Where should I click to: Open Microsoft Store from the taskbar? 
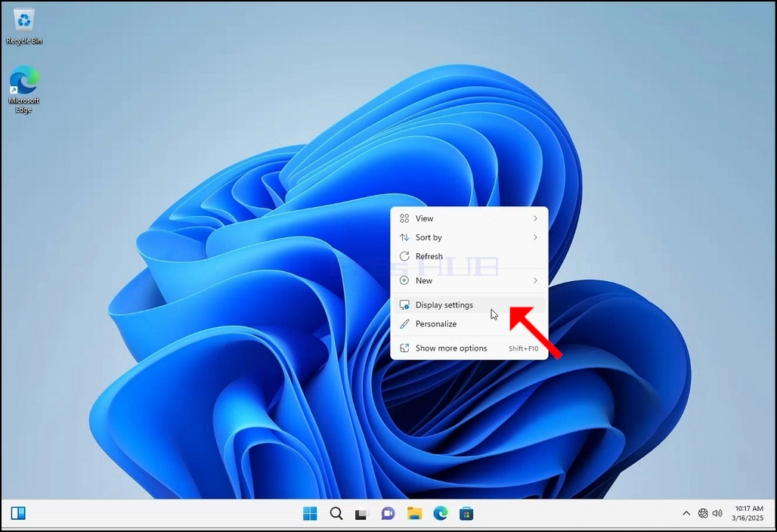(466, 514)
